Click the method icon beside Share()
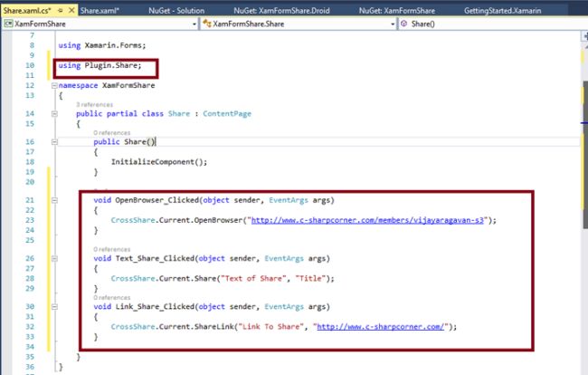The width and height of the screenshot is (588, 375). (403, 24)
